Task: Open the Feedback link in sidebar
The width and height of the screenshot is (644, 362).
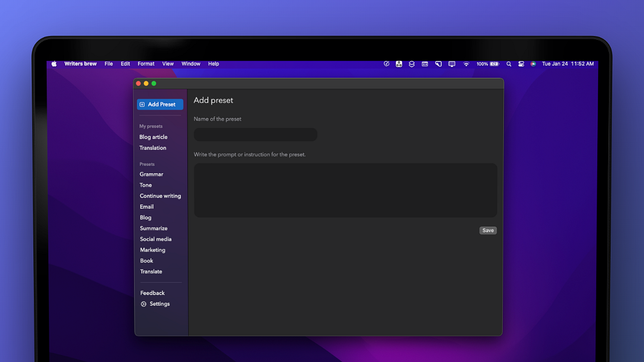Action: [152, 293]
